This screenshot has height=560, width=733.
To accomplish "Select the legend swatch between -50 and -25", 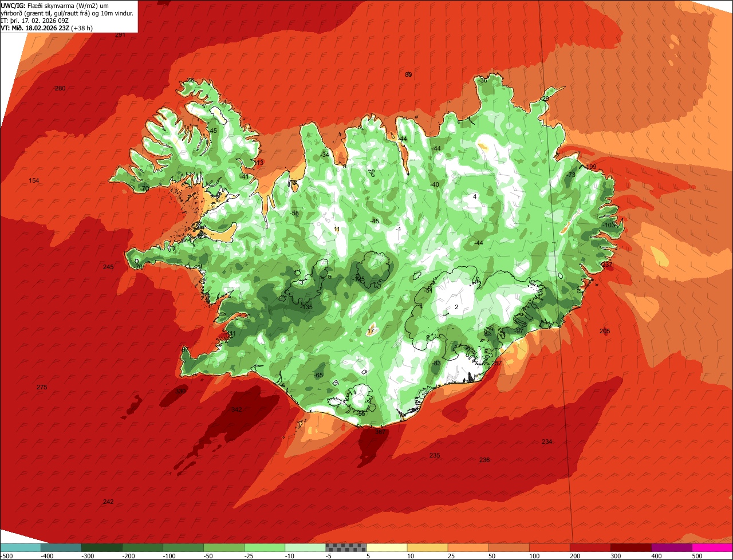I will tap(224, 547).
